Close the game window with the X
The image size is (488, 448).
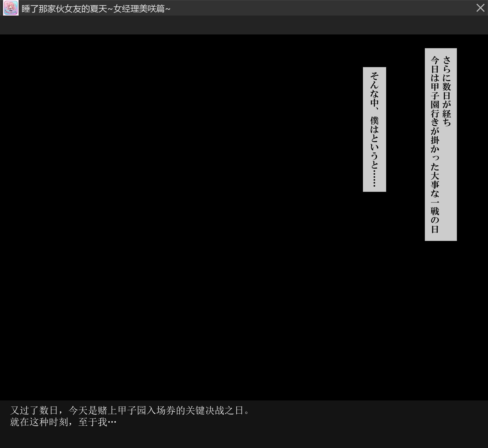point(480,8)
